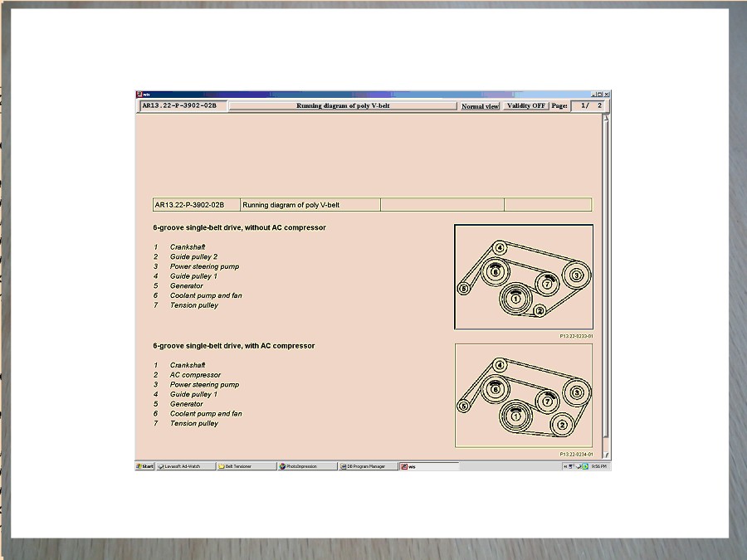Click the AR13.22-P-3902-02B table cell
Image resolution: width=747 pixels, height=560 pixels.
click(x=197, y=205)
